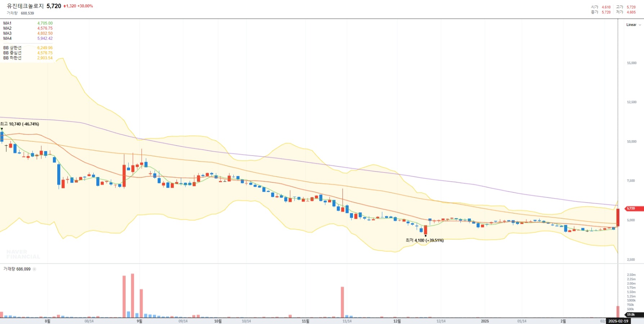644x324 pixels.
Task: Click the tall red candle on 2025-02-19
Action: click(618, 218)
